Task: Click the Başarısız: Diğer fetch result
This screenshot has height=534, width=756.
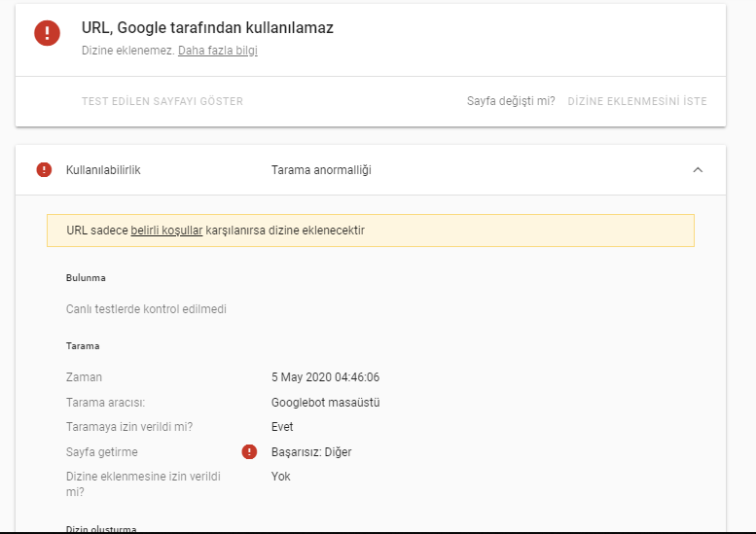Action: [311, 451]
